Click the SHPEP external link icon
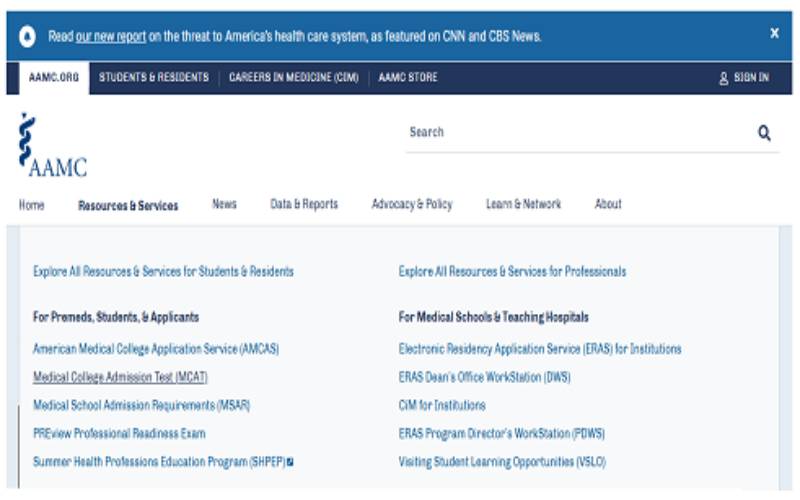Viewport: 800px width, 500px height. 290,462
